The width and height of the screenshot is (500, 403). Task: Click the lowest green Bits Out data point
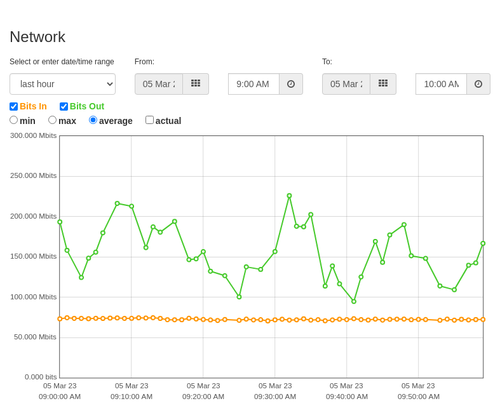click(x=354, y=301)
